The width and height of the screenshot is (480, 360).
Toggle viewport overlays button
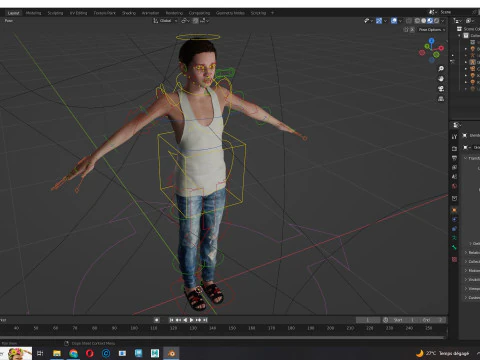(394, 21)
